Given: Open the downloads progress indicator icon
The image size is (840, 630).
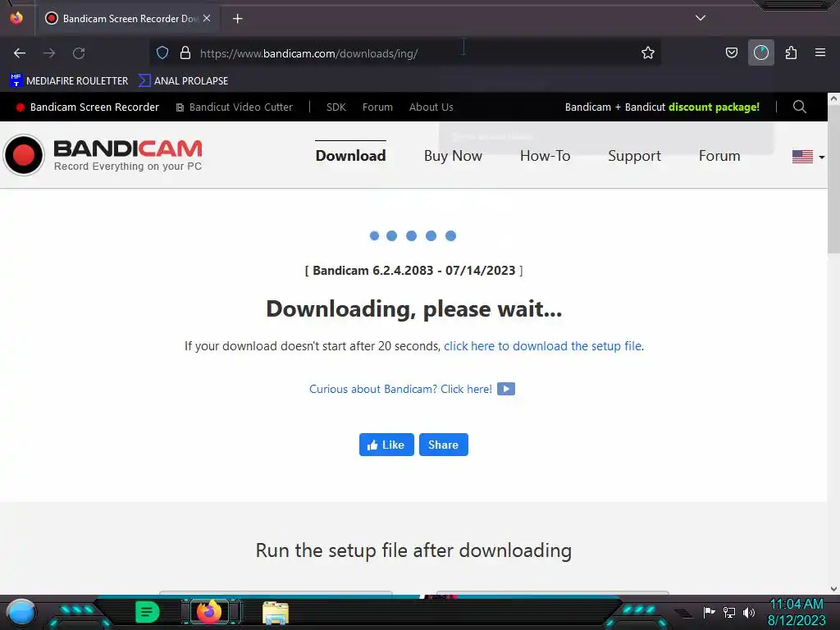Looking at the screenshot, I should [760, 52].
